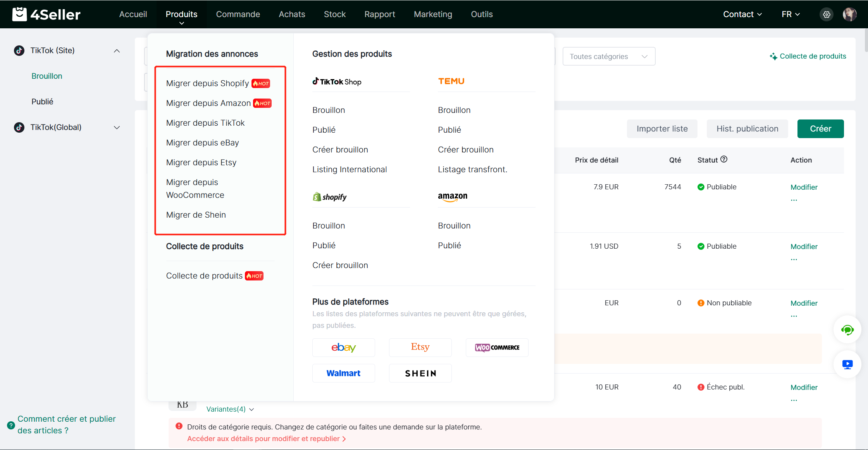Open the Shopify platform logo
Image resolution: width=868 pixels, height=450 pixels.
pos(330,197)
